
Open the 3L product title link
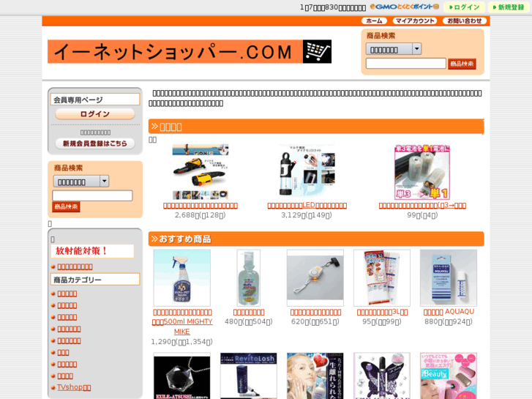[x=382, y=312]
